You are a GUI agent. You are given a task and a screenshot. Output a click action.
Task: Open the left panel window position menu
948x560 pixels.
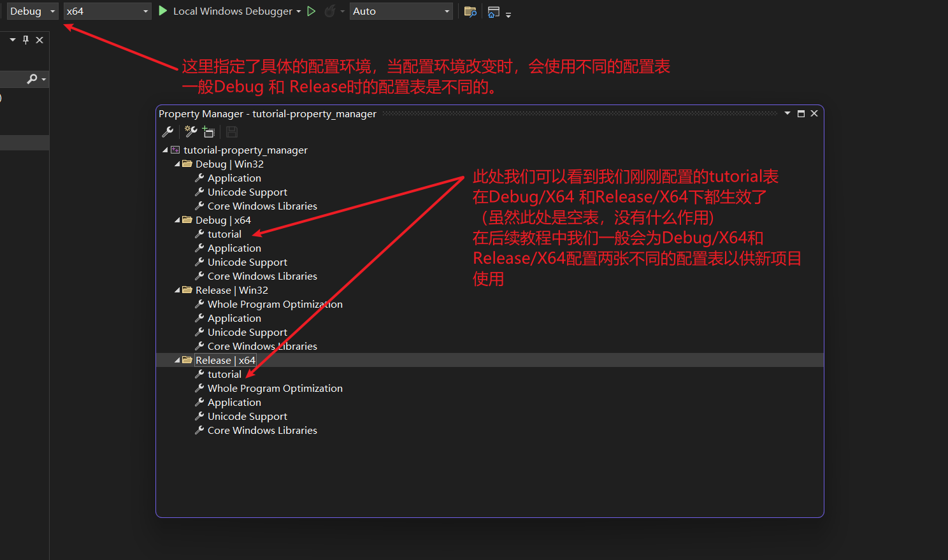(x=13, y=39)
